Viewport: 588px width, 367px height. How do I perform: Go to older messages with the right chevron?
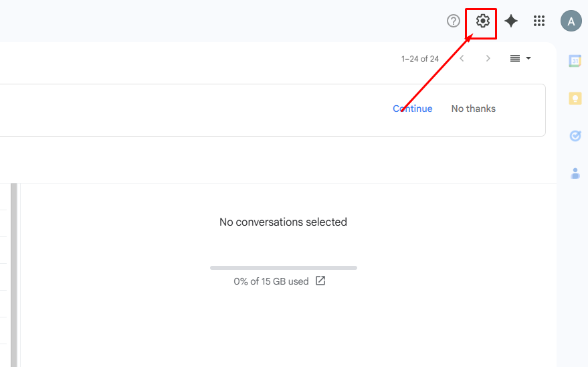pyautogui.click(x=488, y=58)
